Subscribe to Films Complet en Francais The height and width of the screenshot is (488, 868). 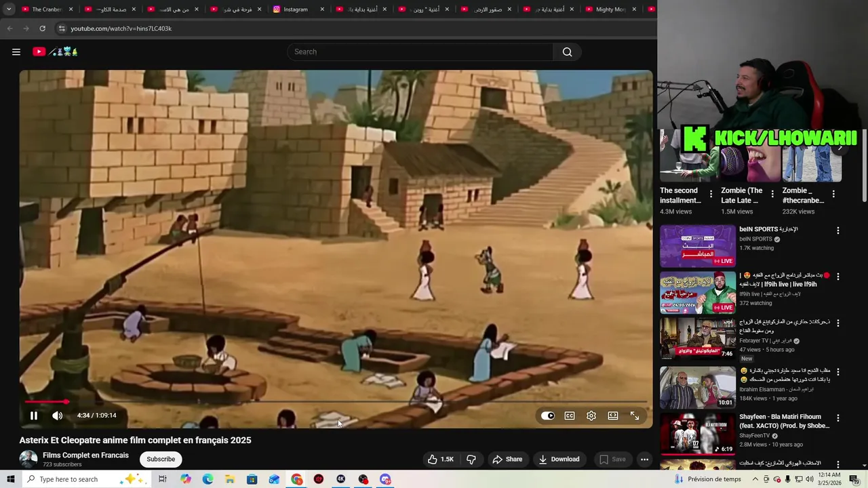click(161, 459)
